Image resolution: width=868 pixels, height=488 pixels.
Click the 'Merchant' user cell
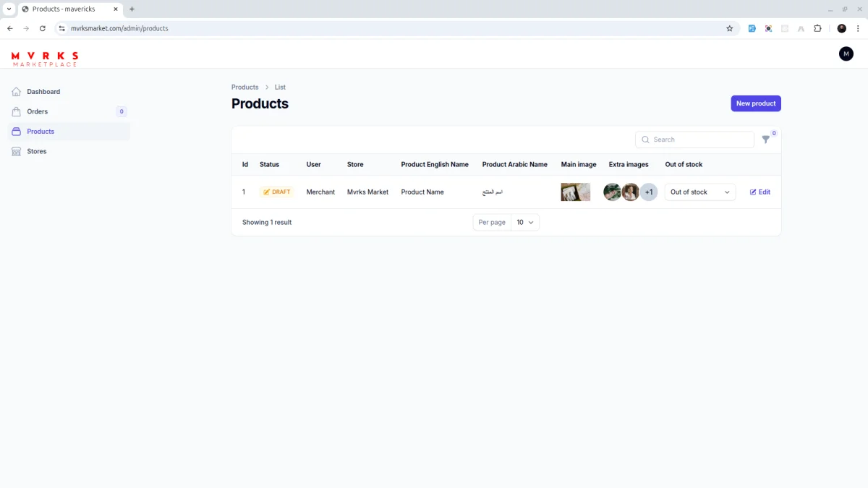(320, 192)
